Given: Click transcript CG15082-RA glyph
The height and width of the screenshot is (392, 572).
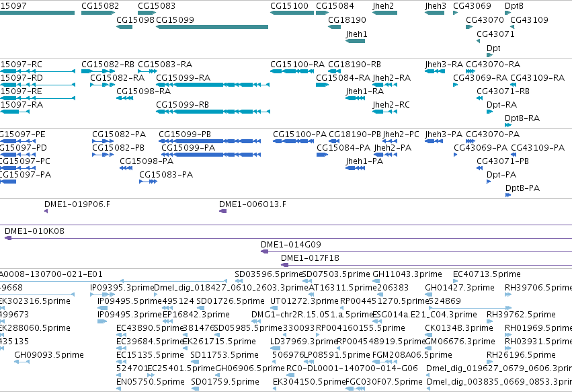Looking at the screenshot, I should [103, 85].
